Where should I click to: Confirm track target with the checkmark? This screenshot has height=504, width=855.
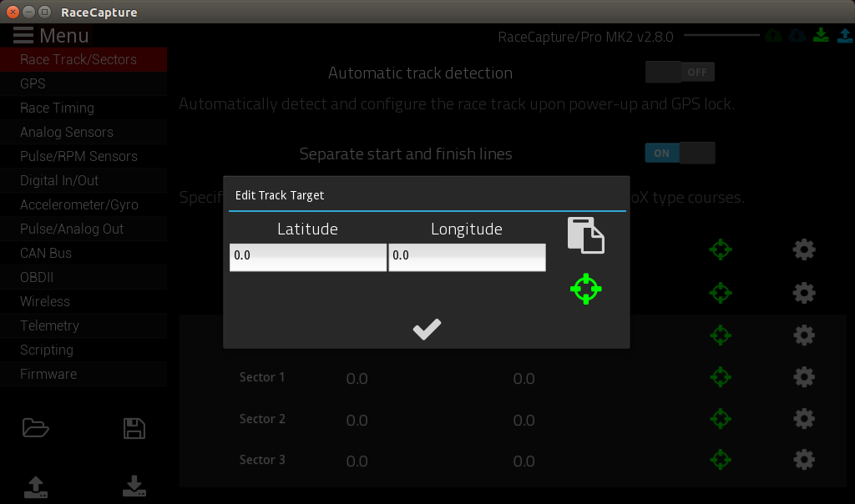click(427, 329)
